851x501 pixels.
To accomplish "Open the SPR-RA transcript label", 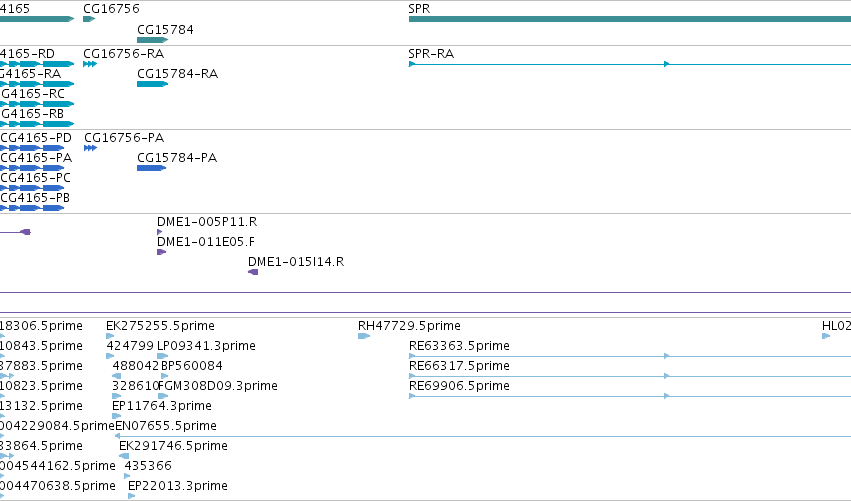I will pos(431,54).
